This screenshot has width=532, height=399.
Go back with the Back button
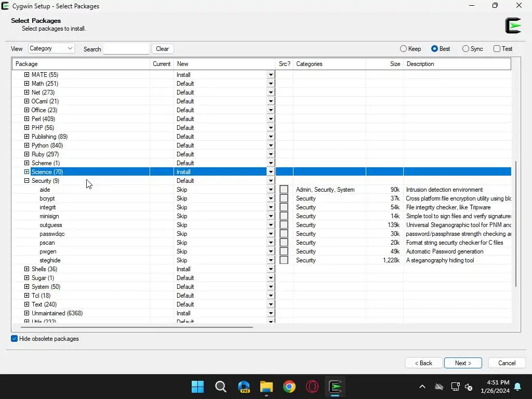pyautogui.click(x=424, y=363)
